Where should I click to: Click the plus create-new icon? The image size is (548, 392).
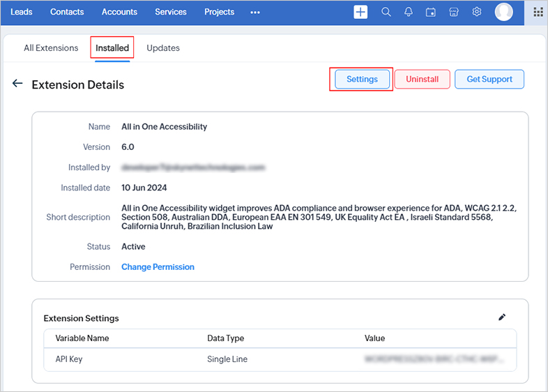pyautogui.click(x=360, y=13)
